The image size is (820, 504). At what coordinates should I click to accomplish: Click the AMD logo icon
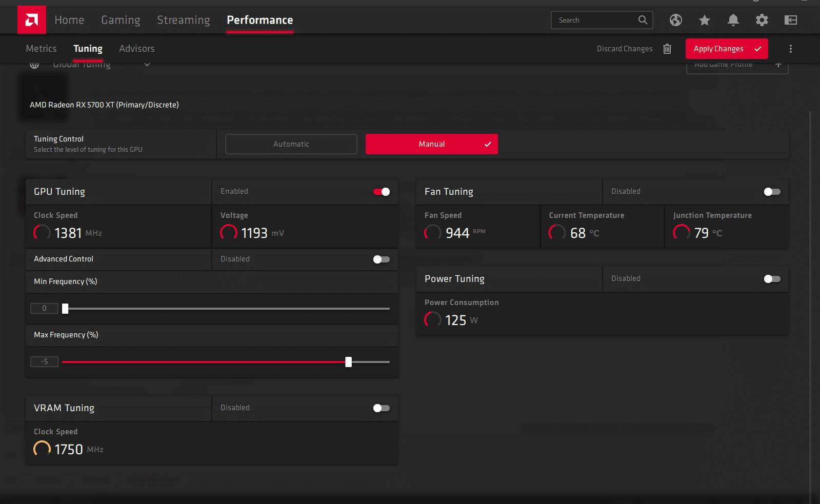32,20
